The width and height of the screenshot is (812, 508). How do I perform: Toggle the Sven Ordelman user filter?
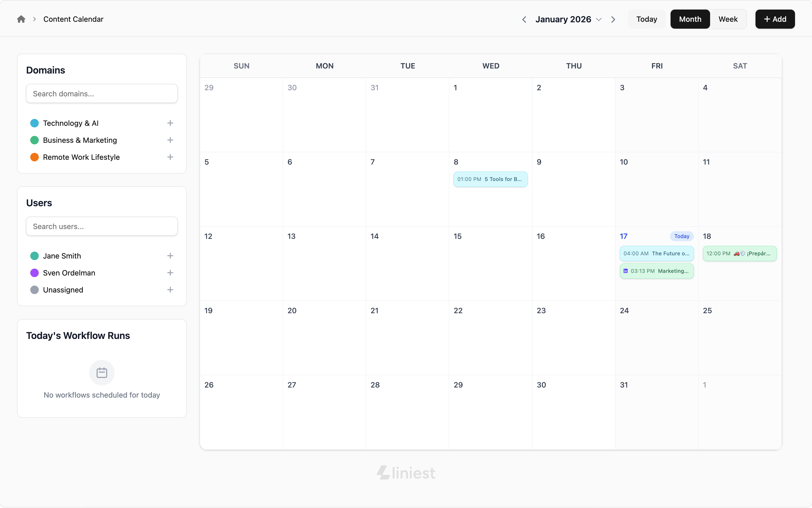tap(69, 273)
